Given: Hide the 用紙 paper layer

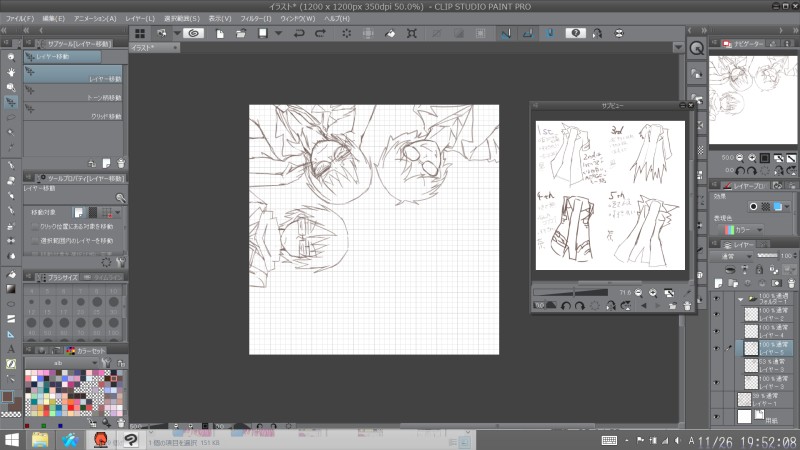Looking at the screenshot, I should point(717,415).
